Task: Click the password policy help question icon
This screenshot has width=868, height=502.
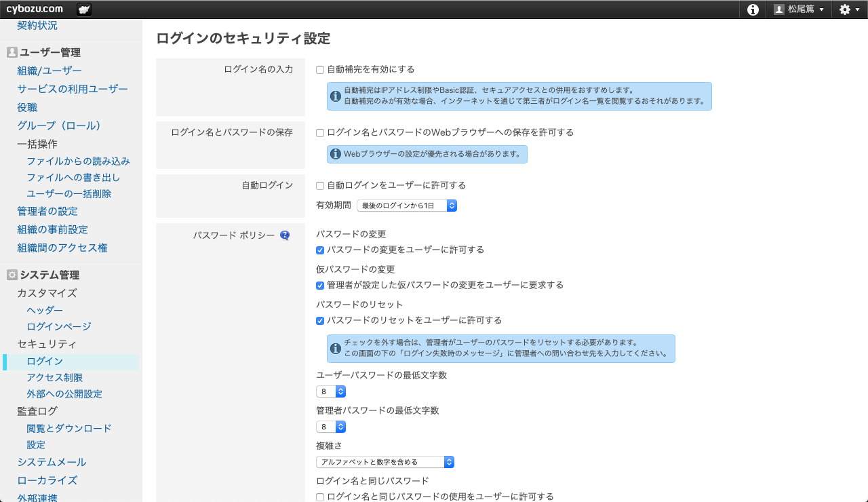Action: point(285,235)
